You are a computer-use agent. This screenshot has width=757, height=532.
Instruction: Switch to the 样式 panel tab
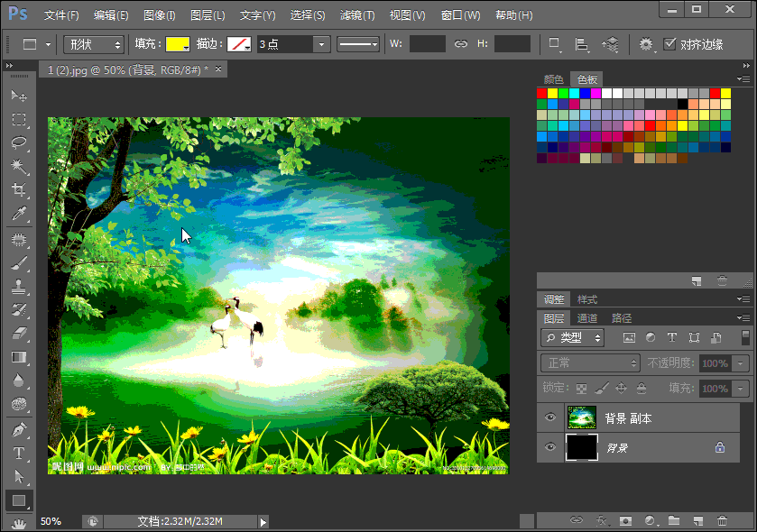[x=587, y=299]
